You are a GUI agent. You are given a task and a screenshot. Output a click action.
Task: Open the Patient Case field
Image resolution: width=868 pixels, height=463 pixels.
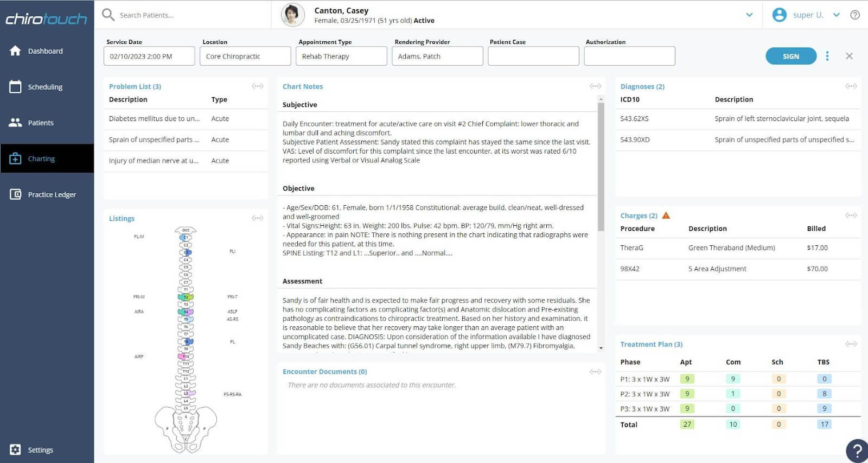533,56
